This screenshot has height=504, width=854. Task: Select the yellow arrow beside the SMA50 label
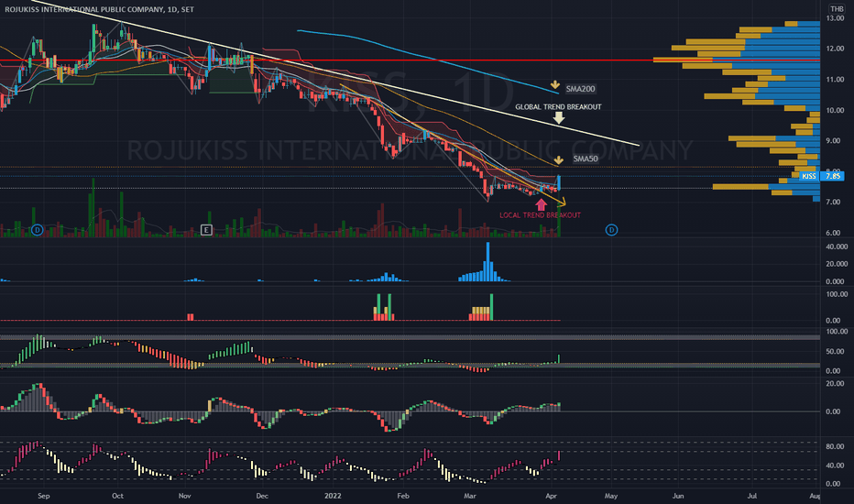(558, 159)
